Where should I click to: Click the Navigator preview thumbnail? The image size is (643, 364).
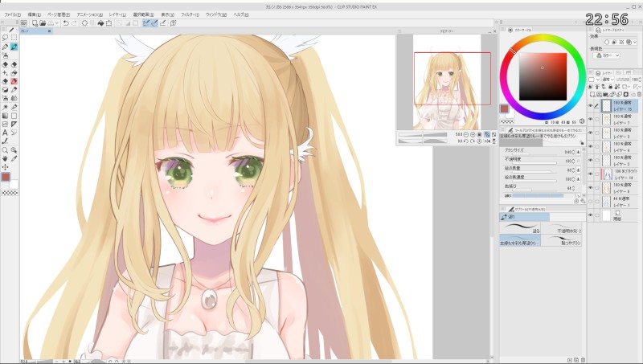[x=447, y=82]
